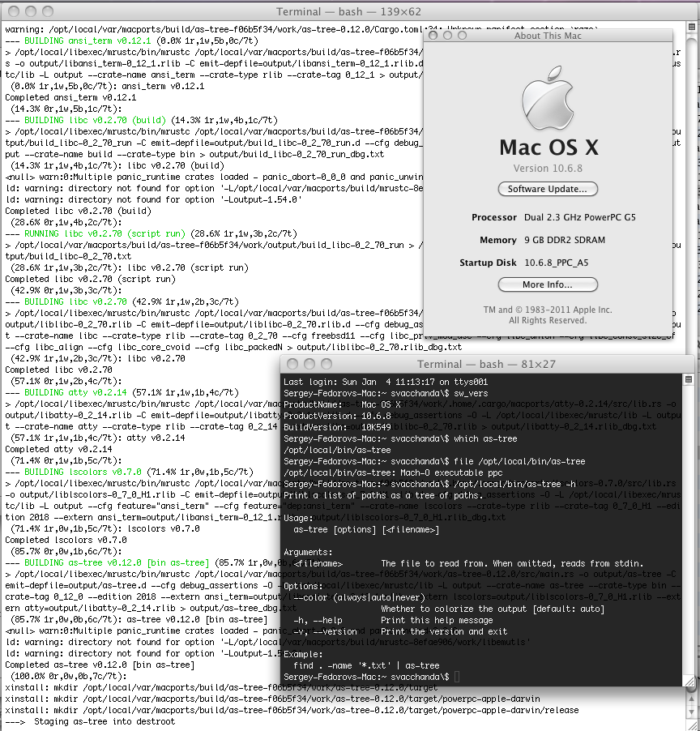
Task: Click the scroll up arrow of the 139×62 terminal
Action: (x=692, y=701)
